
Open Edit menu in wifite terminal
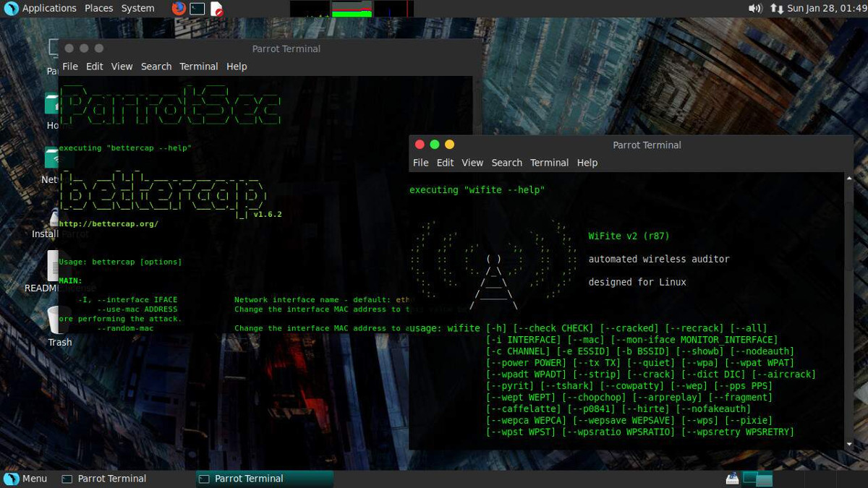coord(446,163)
